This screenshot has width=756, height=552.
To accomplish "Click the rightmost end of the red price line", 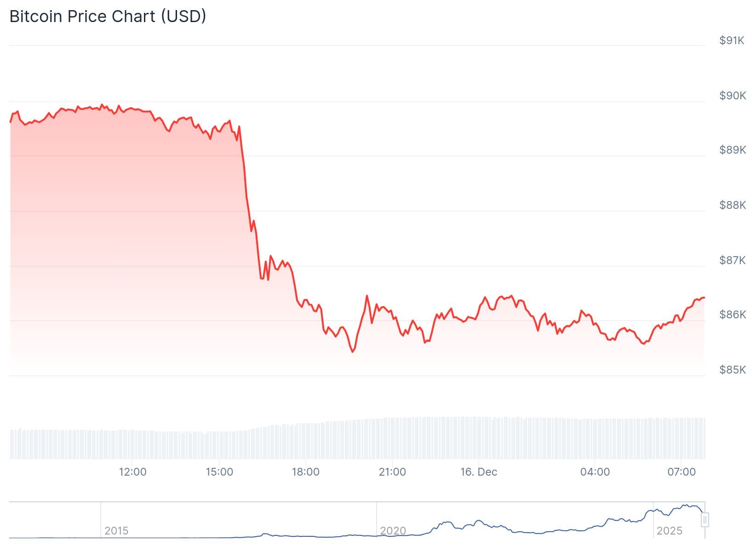I will 704,298.
